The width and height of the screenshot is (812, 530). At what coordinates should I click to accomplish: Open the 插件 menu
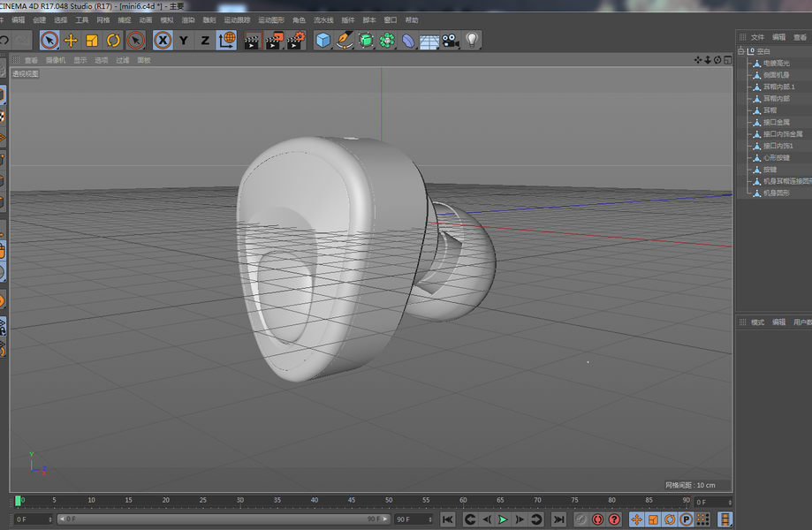[348, 20]
